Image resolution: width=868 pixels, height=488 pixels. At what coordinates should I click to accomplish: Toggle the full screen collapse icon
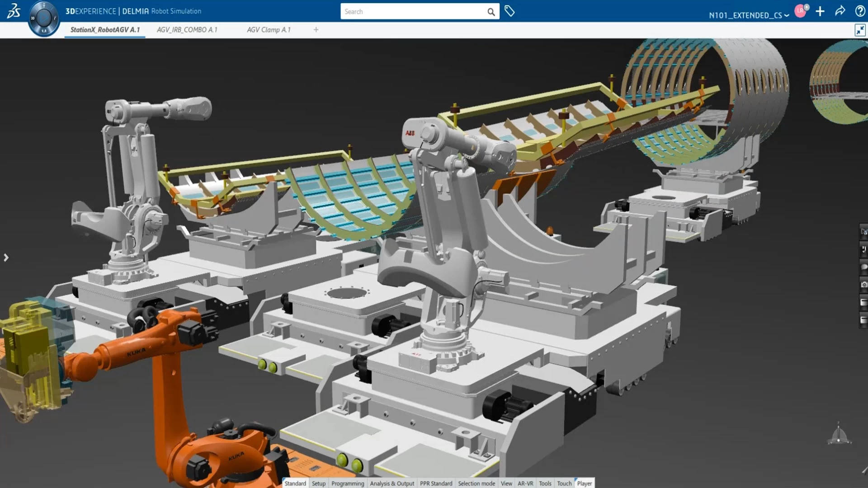tap(859, 30)
